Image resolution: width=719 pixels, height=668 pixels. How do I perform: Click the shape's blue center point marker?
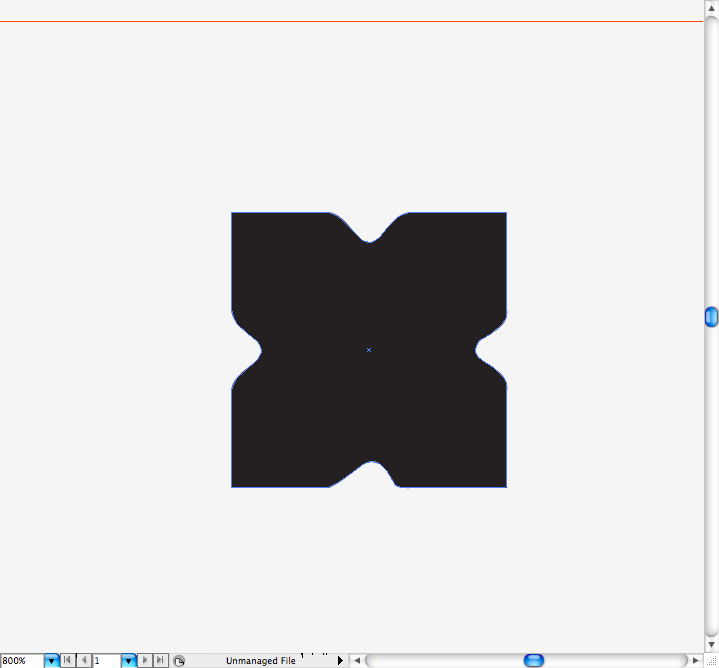tap(369, 350)
